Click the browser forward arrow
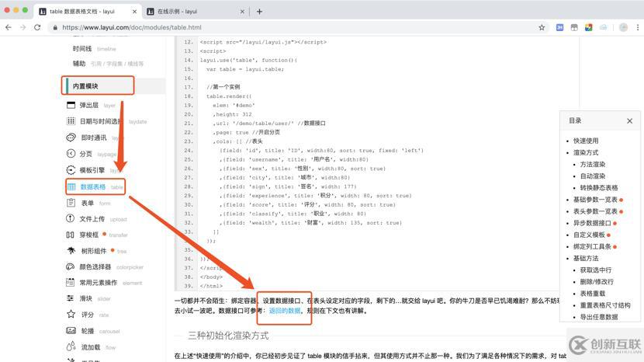Viewport: 644px width, 362px height. pos(23,27)
